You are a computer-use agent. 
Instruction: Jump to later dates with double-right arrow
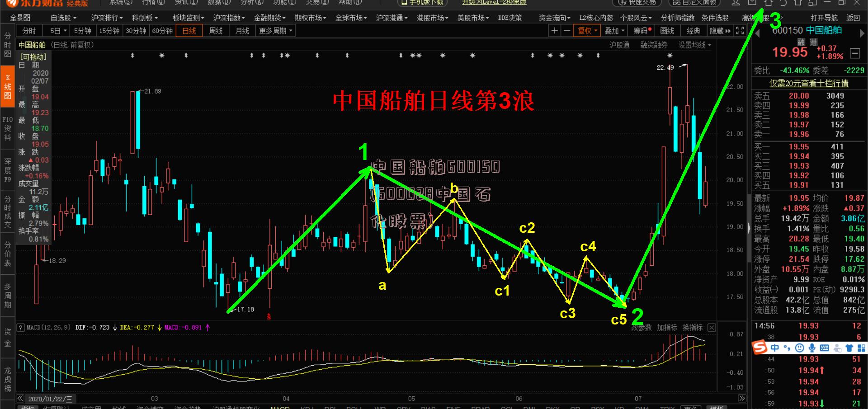pyautogui.click(x=742, y=399)
